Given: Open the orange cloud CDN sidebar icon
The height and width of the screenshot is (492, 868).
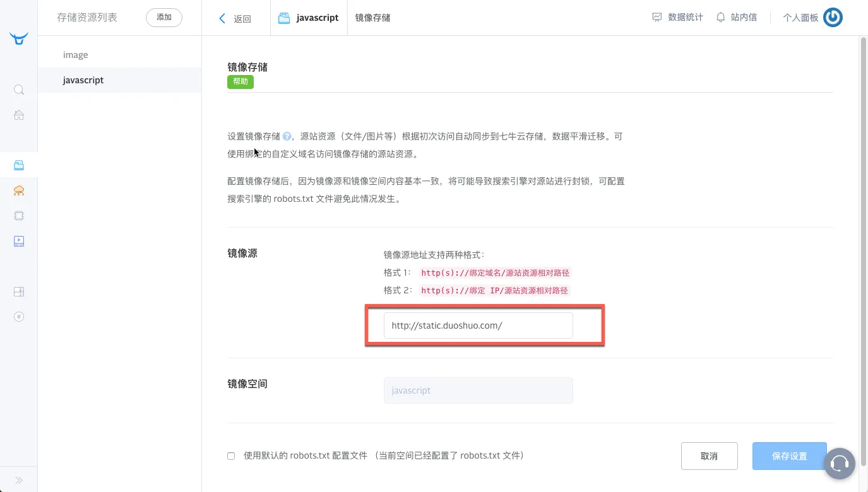Looking at the screenshot, I should (x=19, y=190).
